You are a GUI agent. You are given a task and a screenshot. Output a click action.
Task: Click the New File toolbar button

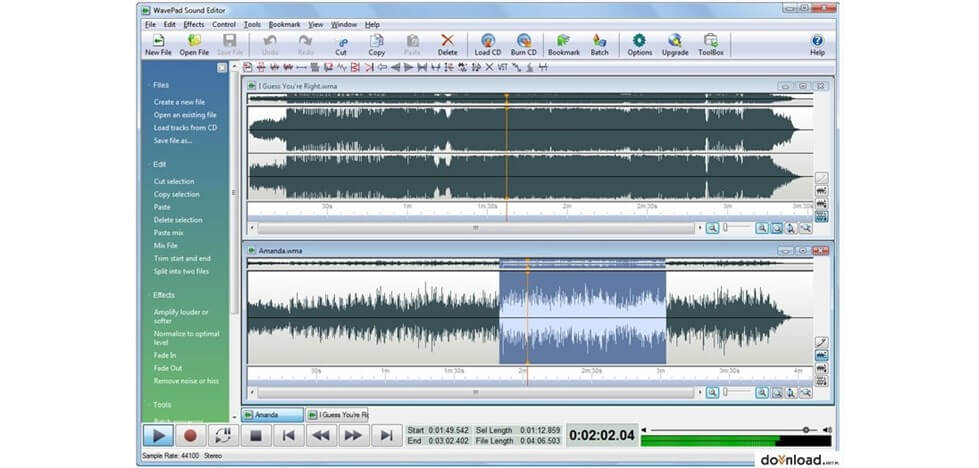[158, 45]
